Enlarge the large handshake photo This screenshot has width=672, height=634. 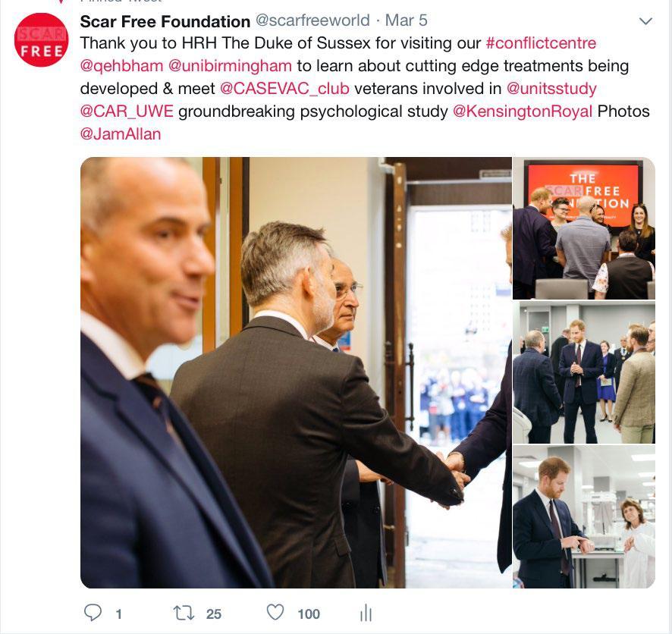[296, 372]
